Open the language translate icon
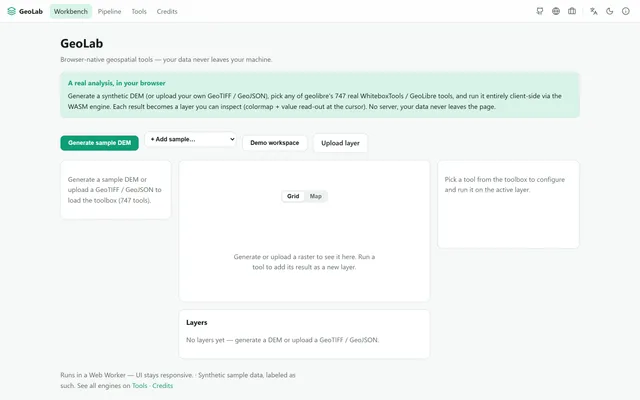Screen dimensions: 640x400 point(593,11)
